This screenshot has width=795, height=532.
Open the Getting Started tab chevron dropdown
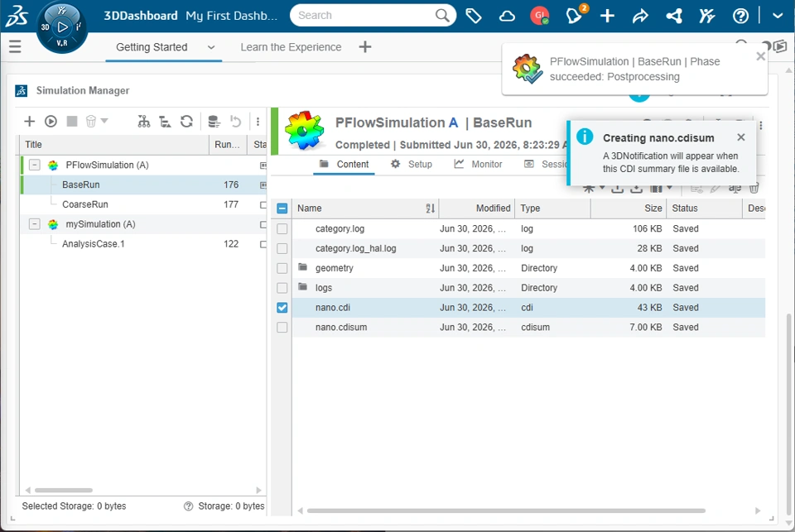(211, 47)
